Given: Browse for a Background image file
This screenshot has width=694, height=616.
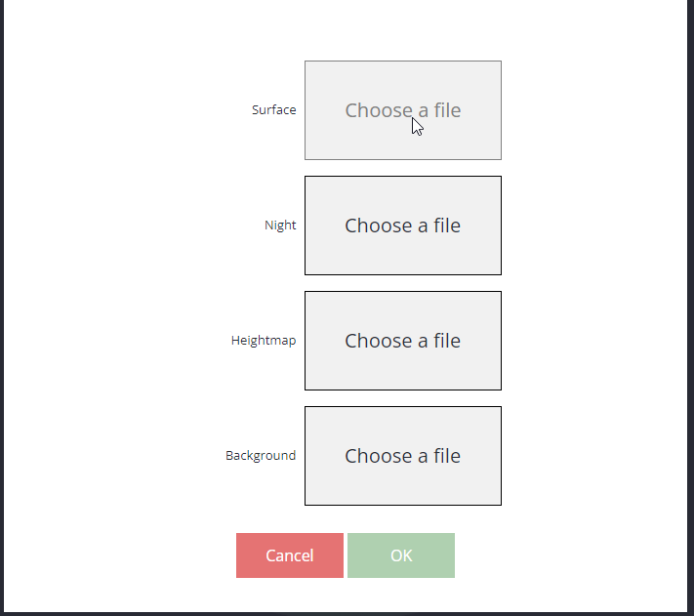Looking at the screenshot, I should (403, 455).
